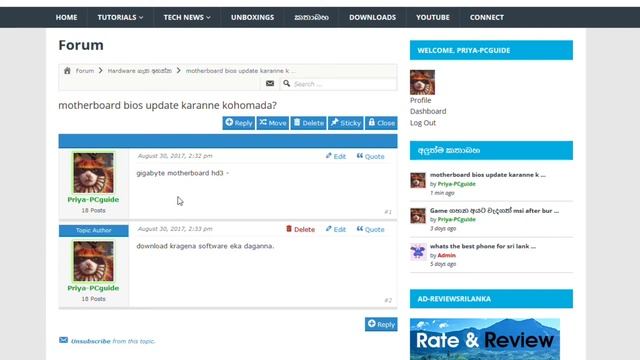This screenshot has height=360, width=640.
Task: Open first post author avatar
Action: click(93, 173)
